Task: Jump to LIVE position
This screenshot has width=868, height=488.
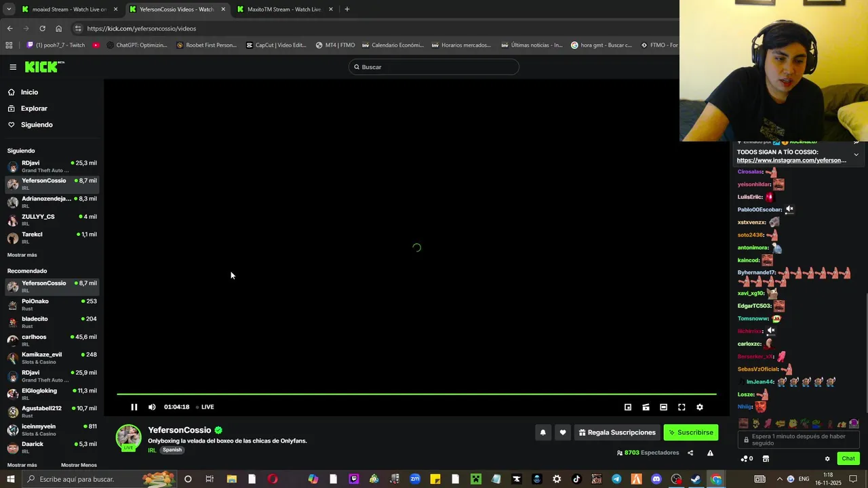Action: [x=205, y=407]
